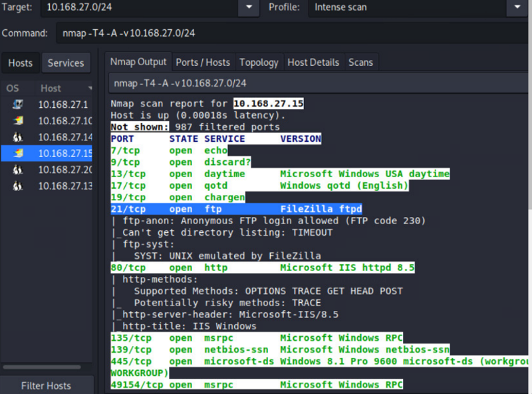Image resolution: width=532 pixels, height=394 pixels.
Task: Click the 'SYST: UNIX emulated by FileZilla' line
Action: tap(215, 256)
